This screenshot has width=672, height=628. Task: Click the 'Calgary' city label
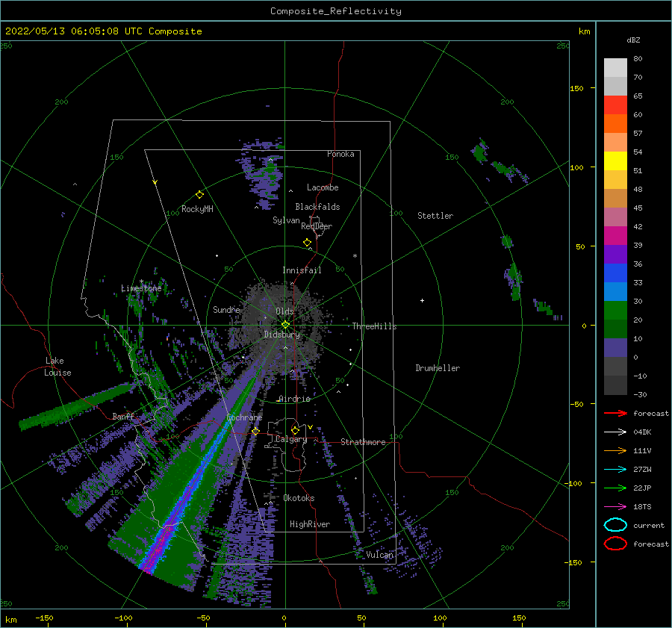click(x=291, y=439)
